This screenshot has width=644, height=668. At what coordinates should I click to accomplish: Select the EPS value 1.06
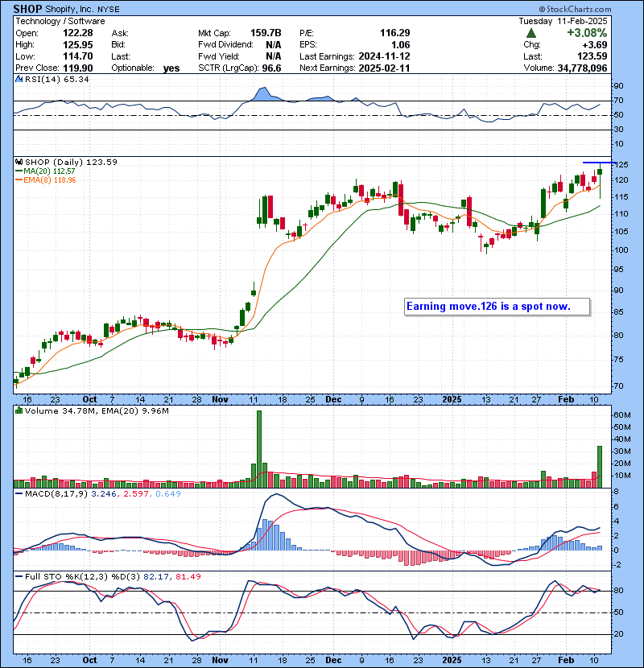[x=401, y=45]
